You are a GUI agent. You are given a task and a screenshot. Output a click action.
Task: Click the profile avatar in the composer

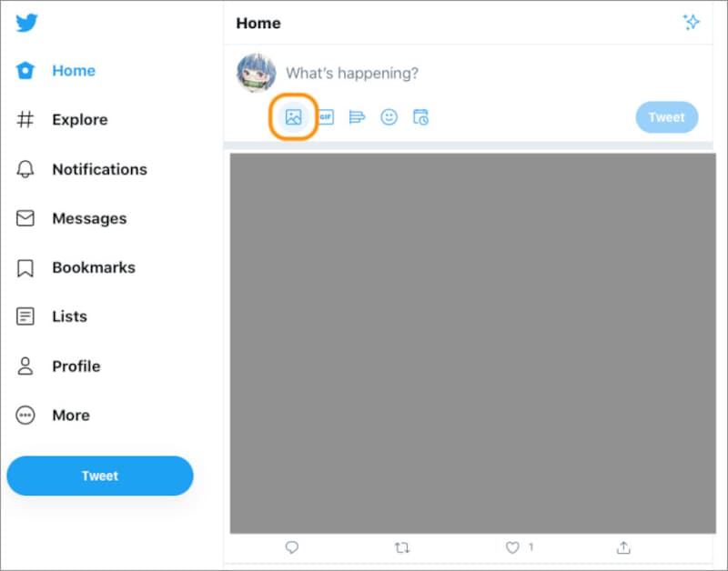[x=256, y=73]
